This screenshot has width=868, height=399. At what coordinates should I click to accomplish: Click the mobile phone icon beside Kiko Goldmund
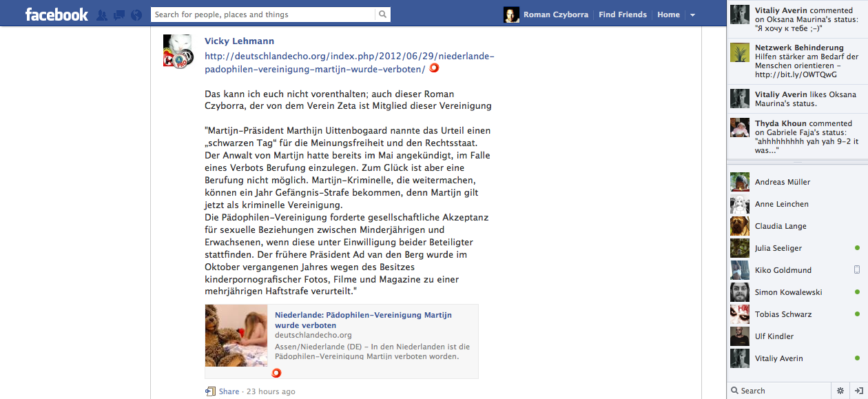click(857, 270)
